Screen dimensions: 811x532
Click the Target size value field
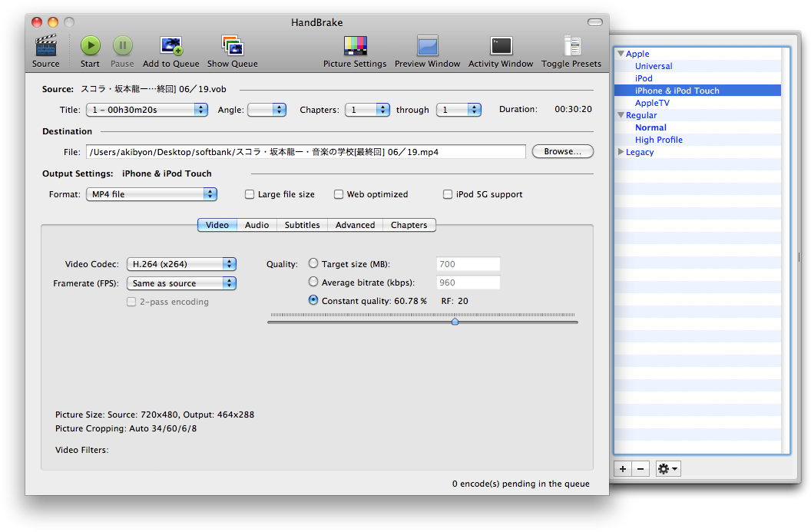468,264
